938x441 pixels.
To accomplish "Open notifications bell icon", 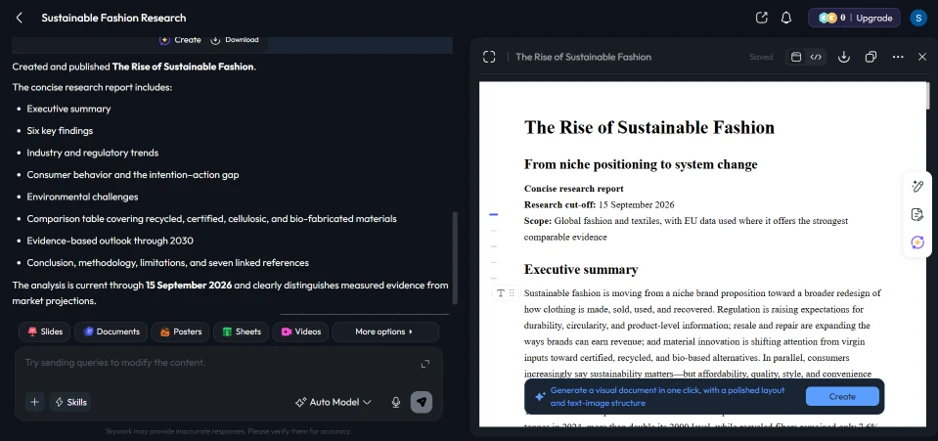I will point(787,18).
